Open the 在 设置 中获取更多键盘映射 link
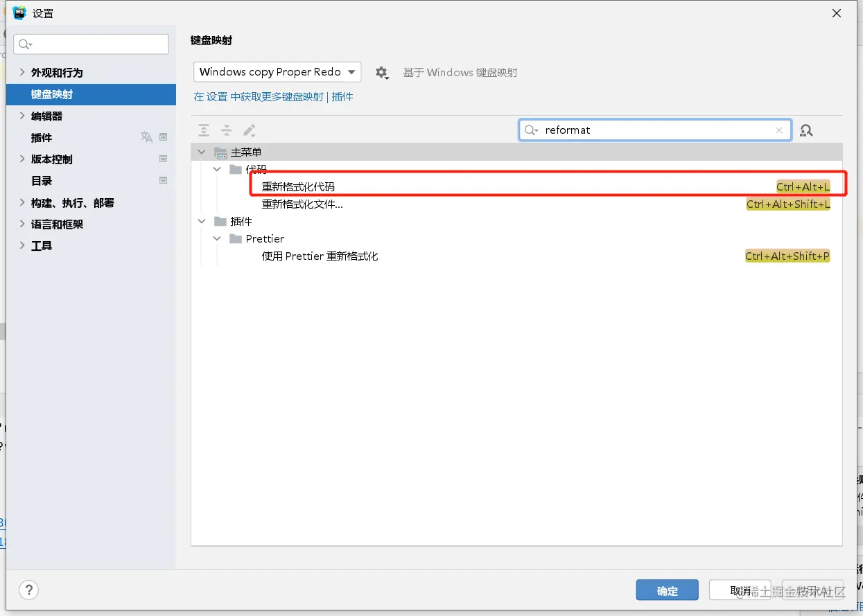 click(x=259, y=97)
